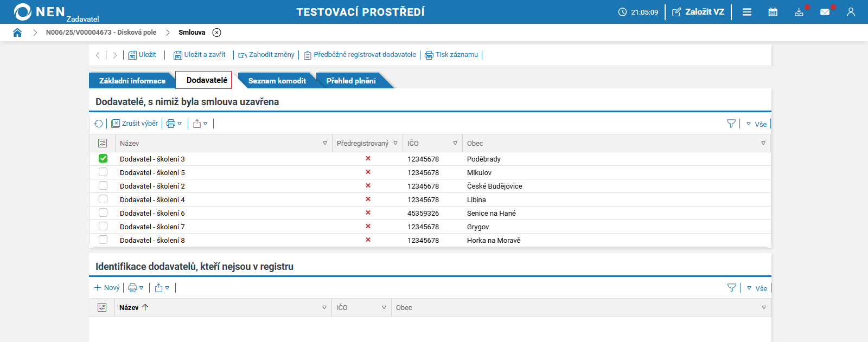
Task: Check the Dodavatel - školení 7 checkbox
Action: (x=103, y=226)
